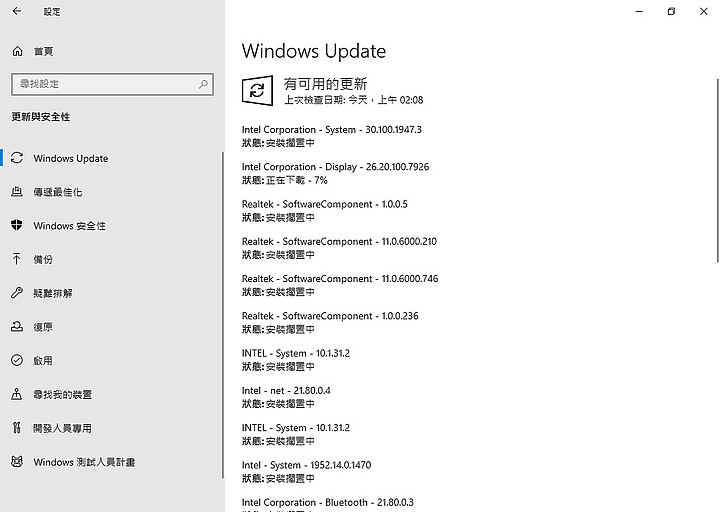Open 傳遞最佳化 delivery optimization icon
Viewport: 720px width, 512px height.
pyautogui.click(x=17, y=191)
